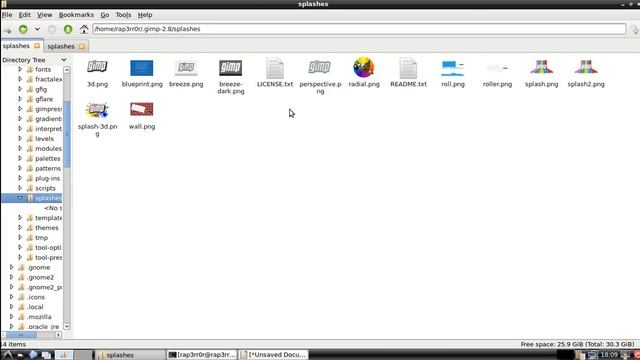Open the back history dropdown arrow
The width and height of the screenshot is (640, 360).
[37, 29]
